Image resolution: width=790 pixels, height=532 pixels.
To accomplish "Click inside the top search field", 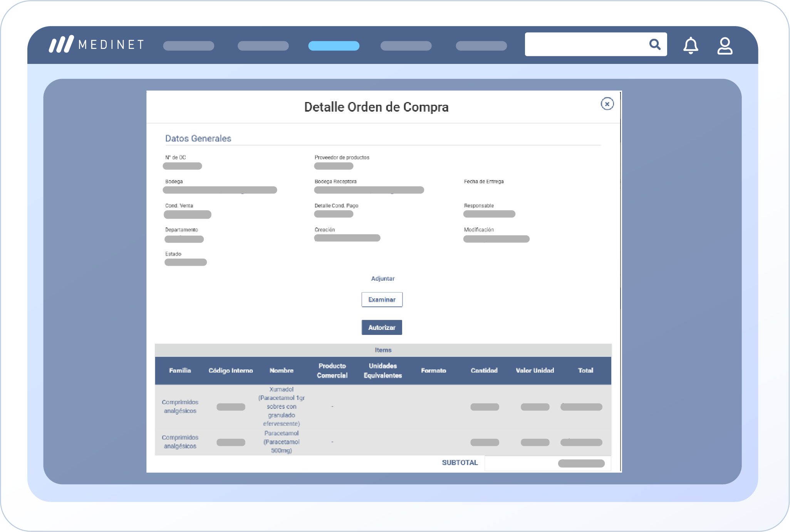I will [585, 45].
